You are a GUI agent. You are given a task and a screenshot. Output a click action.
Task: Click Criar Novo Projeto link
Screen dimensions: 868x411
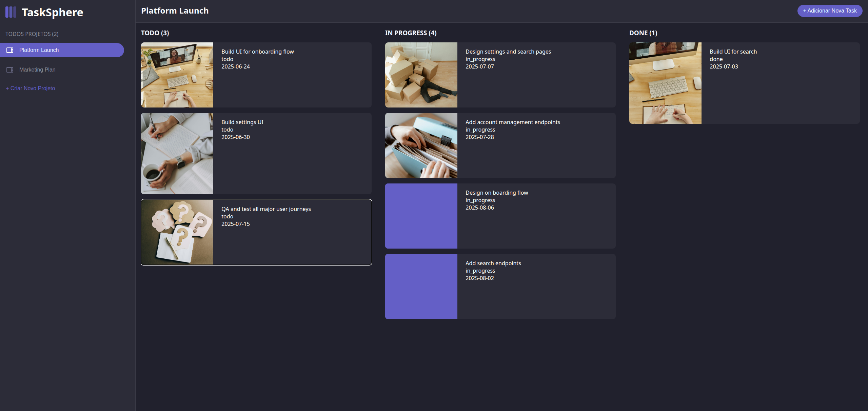pos(31,89)
